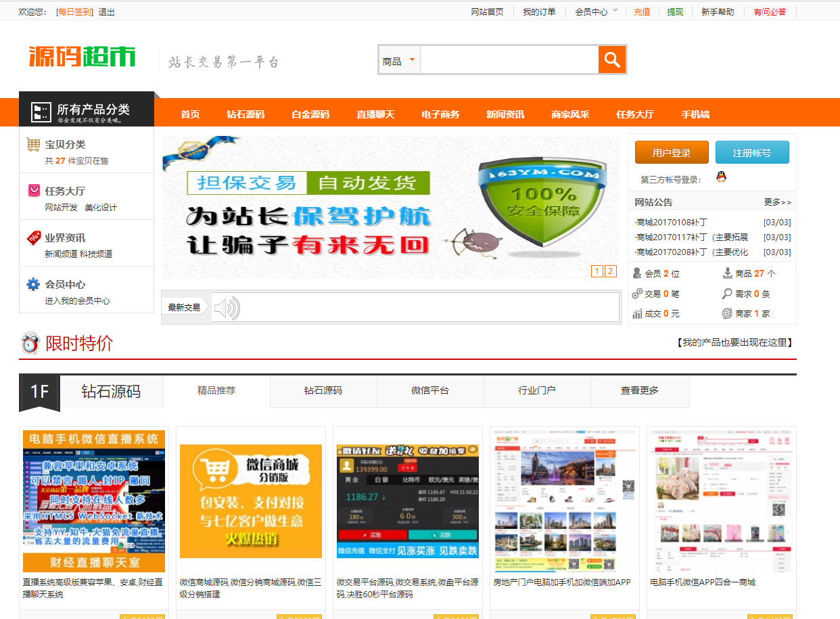Click 【我的产品也要出现在这里】 link
Image resolution: width=840 pixels, height=619 pixels.
(734, 342)
